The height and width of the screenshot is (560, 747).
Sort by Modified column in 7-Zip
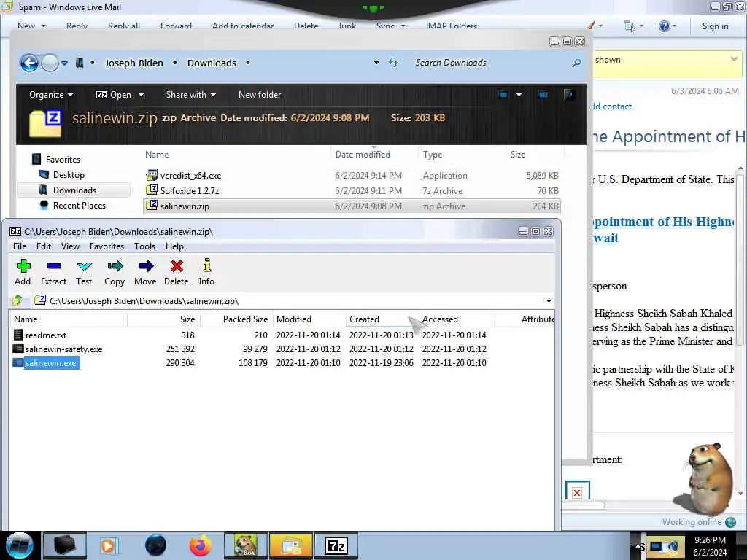(294, 319)
